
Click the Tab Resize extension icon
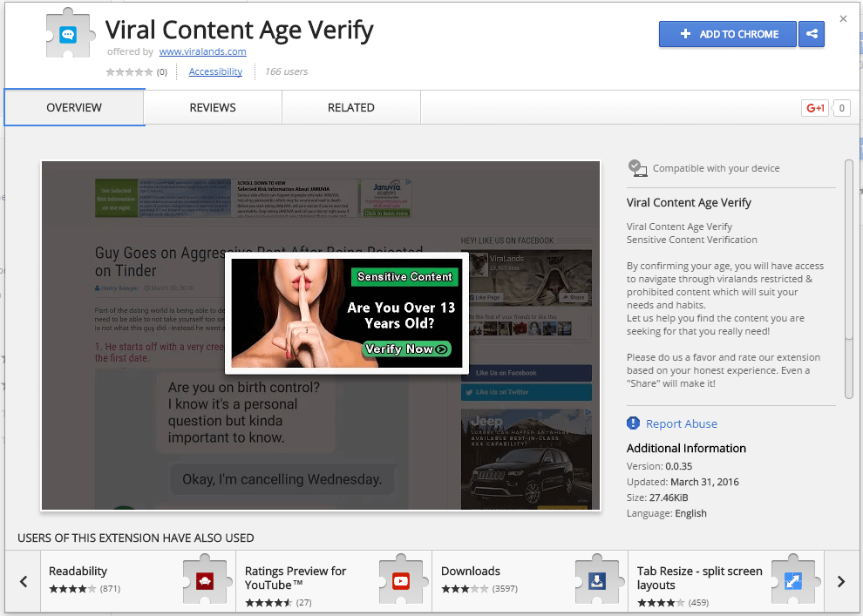coord(793,580)
